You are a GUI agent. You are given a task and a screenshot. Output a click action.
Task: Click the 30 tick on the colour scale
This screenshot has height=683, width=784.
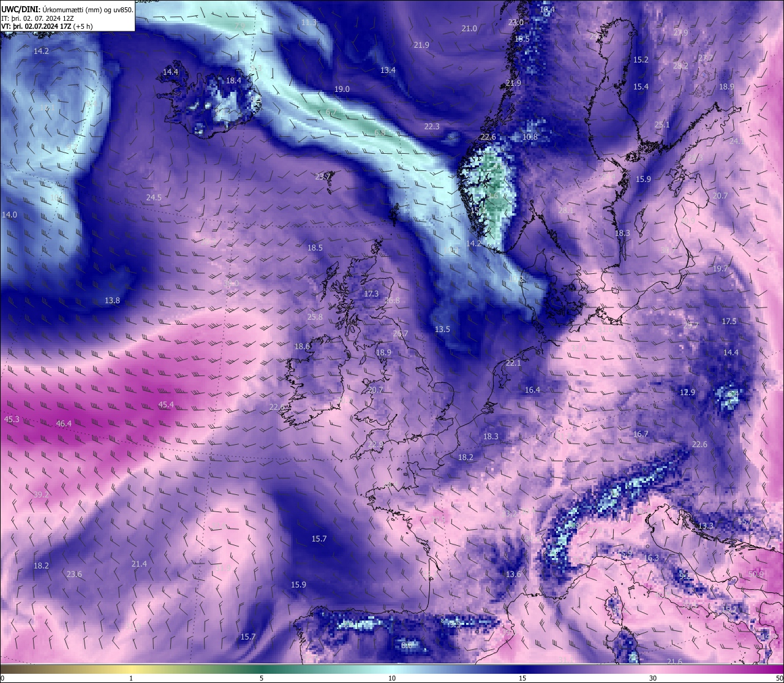tap(653, 678)
